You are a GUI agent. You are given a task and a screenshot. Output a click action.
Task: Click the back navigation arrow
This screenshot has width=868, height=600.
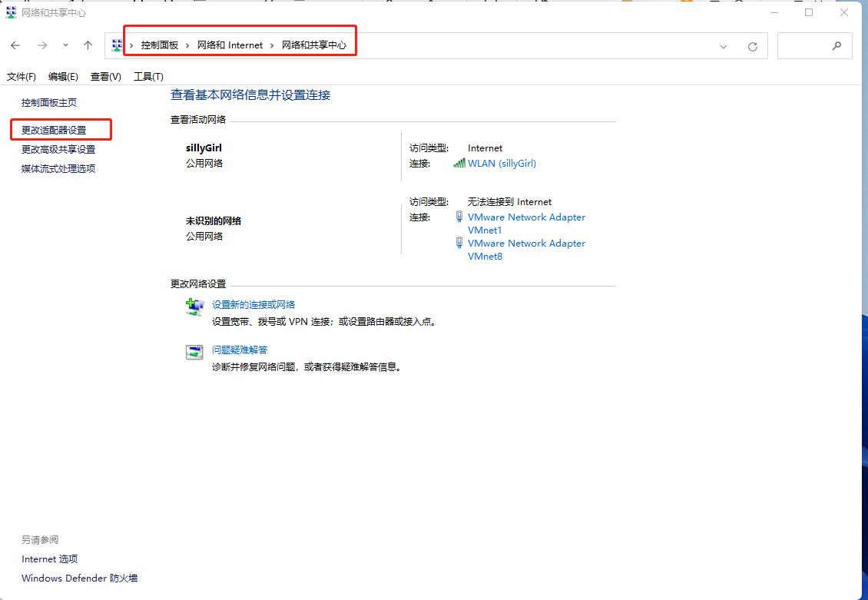point(15,45)
